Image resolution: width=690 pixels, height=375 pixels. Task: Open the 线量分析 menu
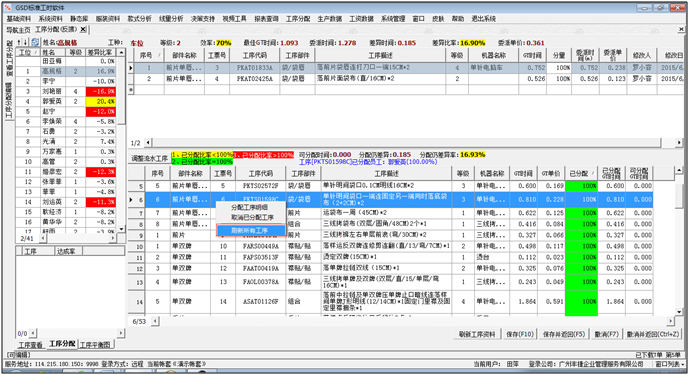[x=171, y=18]
